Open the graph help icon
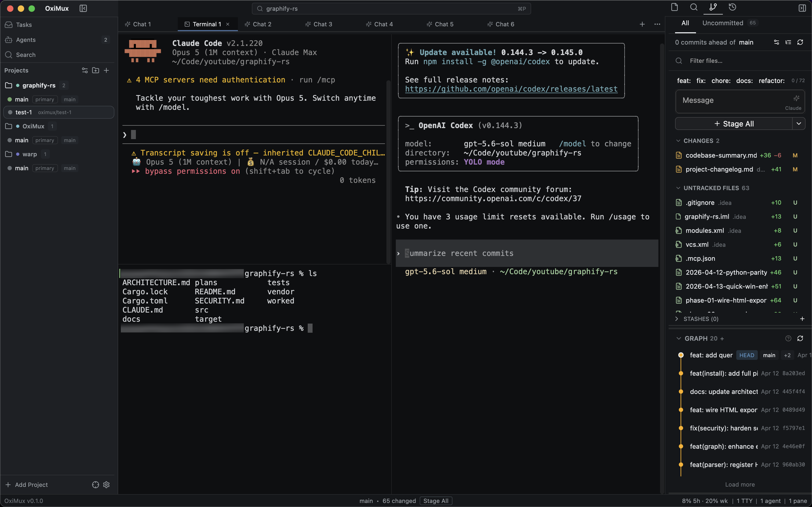This screenshot has height=507, width=812. [x=788, y=338]
